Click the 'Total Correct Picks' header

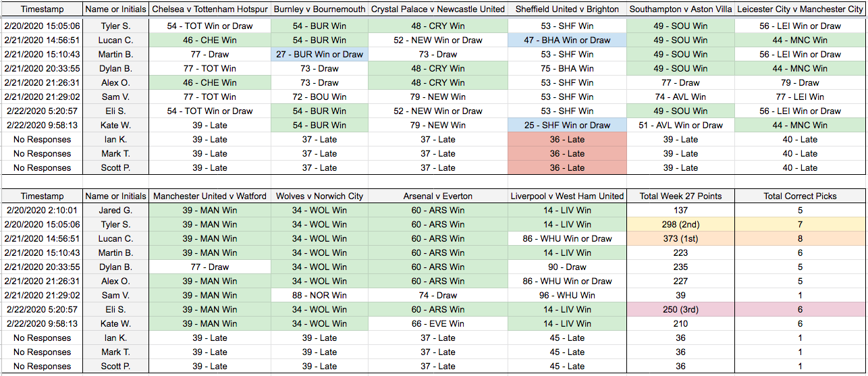[x=800, y=196]
